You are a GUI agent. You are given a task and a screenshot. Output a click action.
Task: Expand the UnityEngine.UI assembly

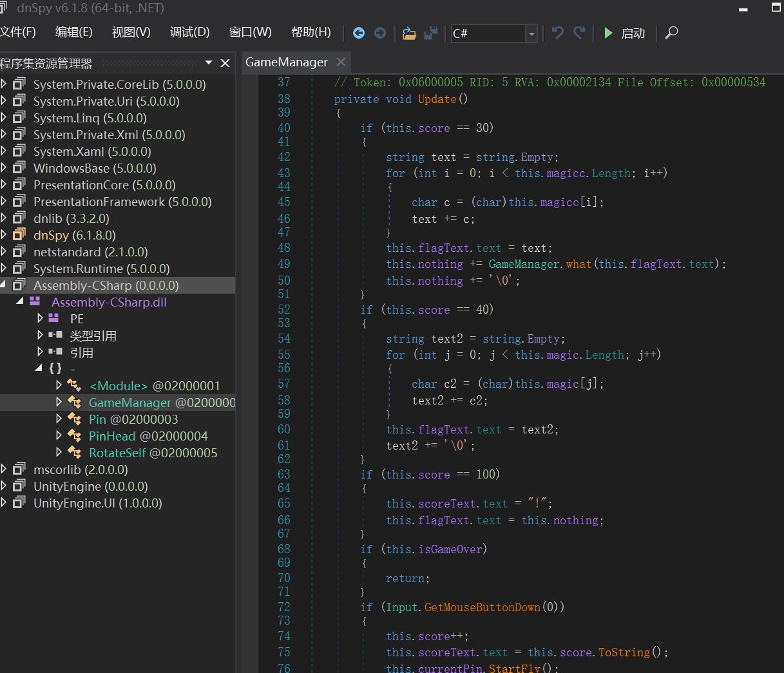[x=4, y=503]
